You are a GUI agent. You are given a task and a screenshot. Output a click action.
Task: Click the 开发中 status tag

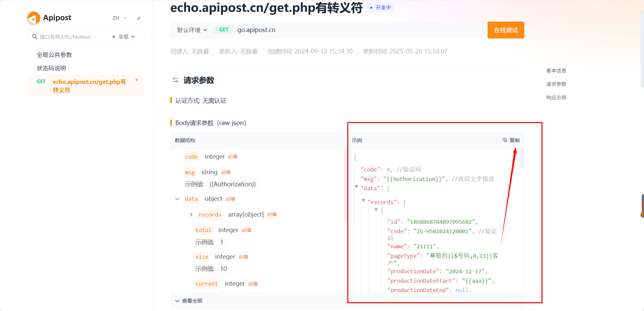pyautogui.click(x=380, y=7)
